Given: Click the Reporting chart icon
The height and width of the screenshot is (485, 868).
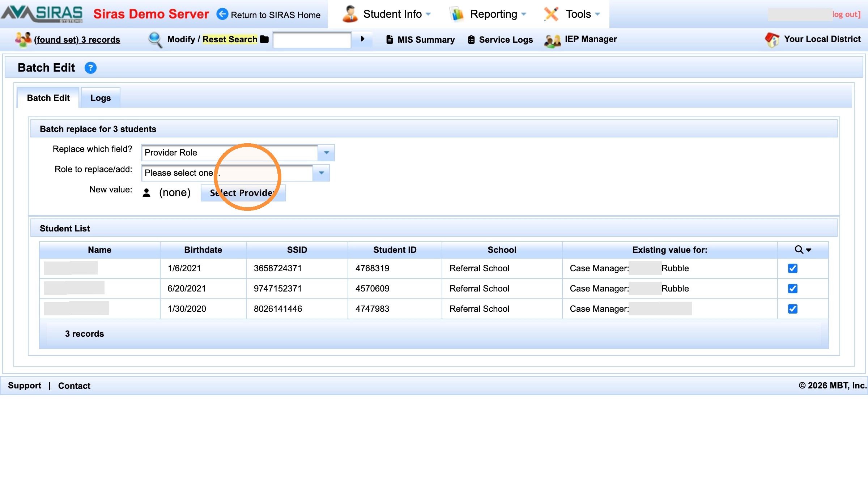Looking at the screenshot, I should (457, 14).
